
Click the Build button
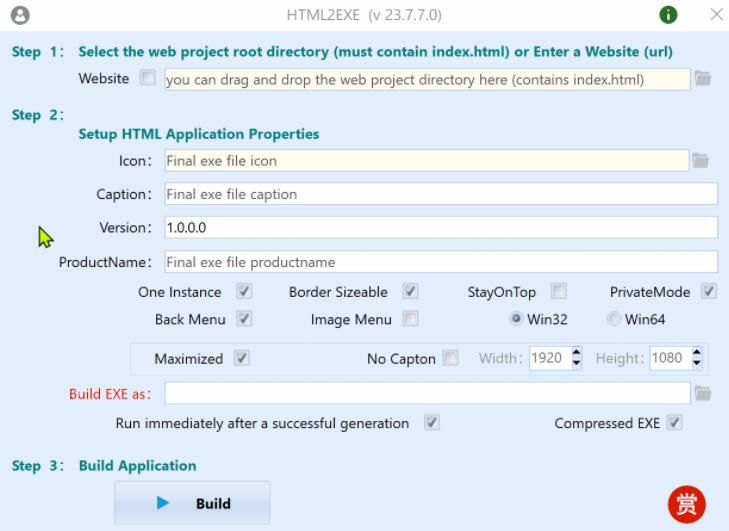192,503
